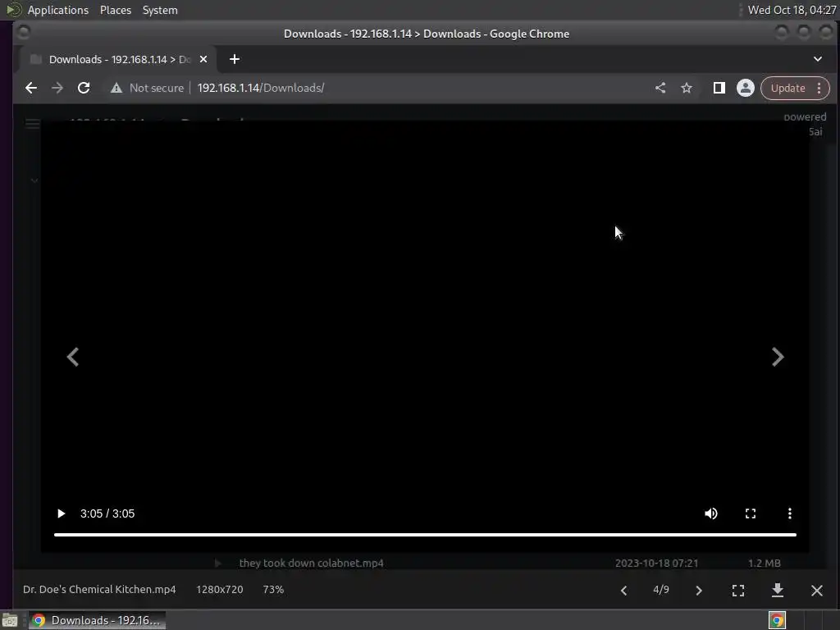The height and width of the screenshot is (630, 840).
Task: Click the 4/9 item counter
Action: (661, 590)
